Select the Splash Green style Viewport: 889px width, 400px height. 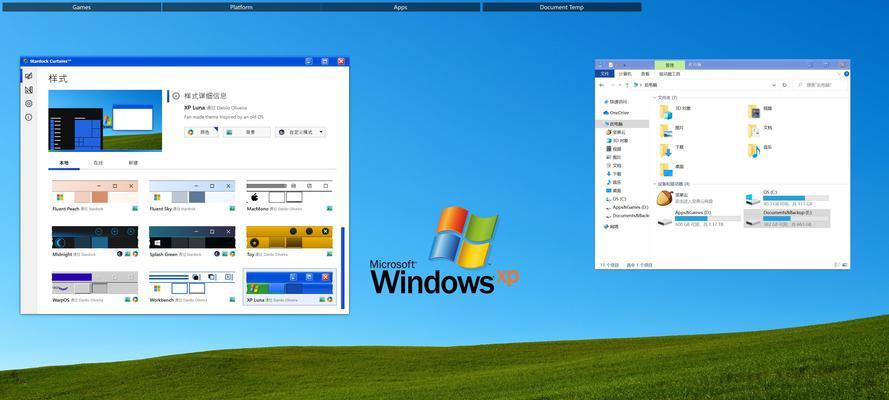click(192, 242)
